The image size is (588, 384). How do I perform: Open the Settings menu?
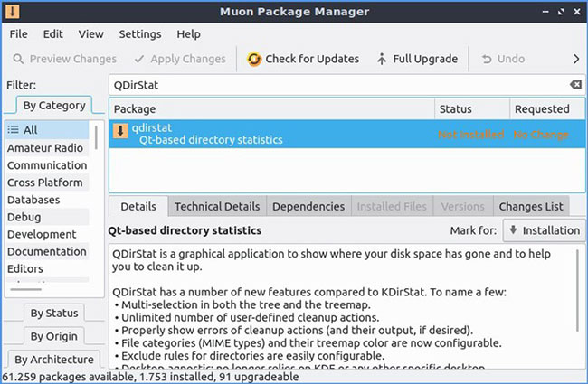140,34
